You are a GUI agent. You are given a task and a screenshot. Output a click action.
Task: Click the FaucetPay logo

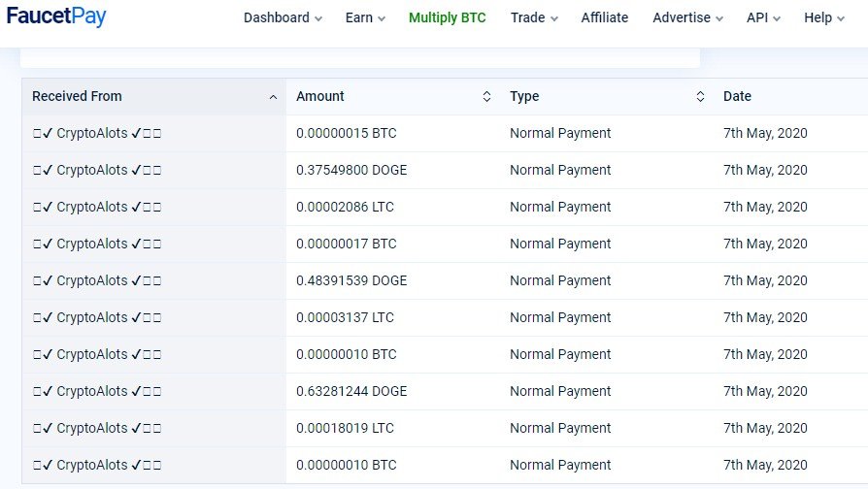(x=56, y=16)
